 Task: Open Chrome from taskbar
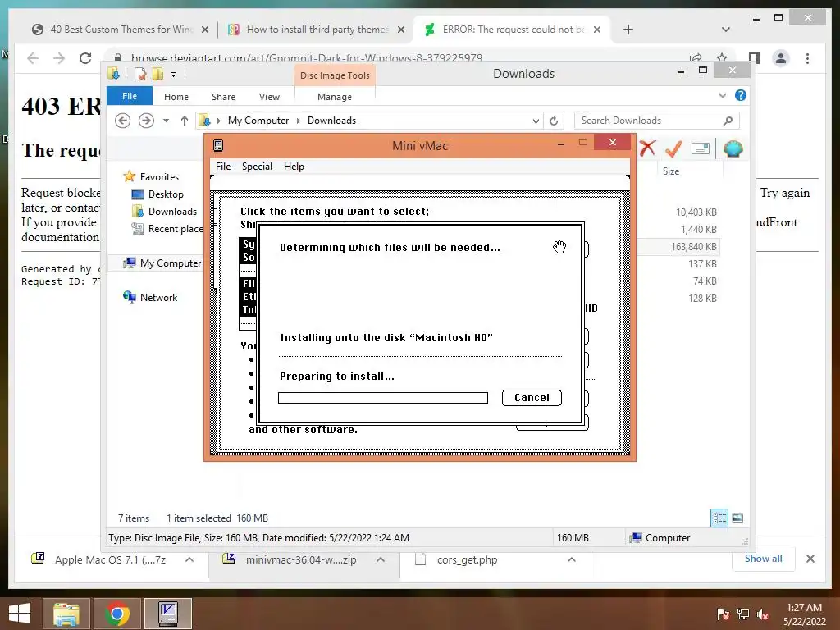pos(117,614)
